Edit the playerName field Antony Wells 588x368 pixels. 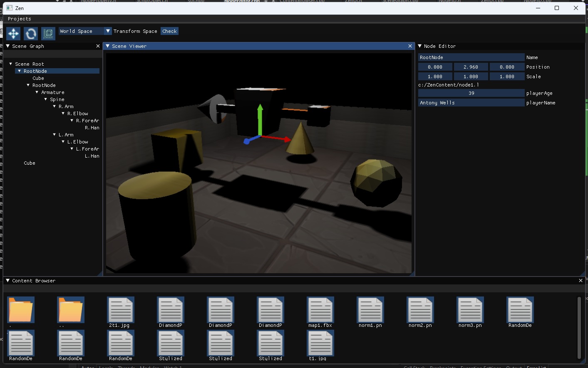(471, 103)
